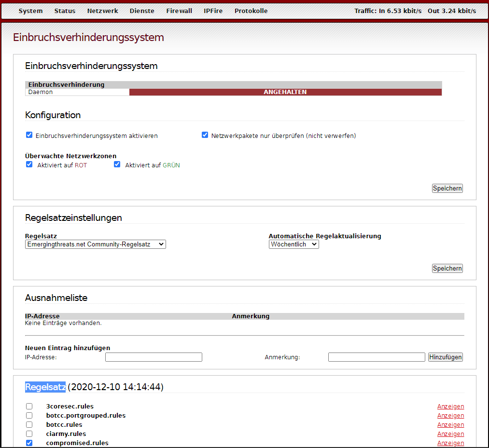This screenshot has height=448, width=489.
Task: Uncheck Netzwerkpakete nur überprüfen option
Action: coord(205,135)
